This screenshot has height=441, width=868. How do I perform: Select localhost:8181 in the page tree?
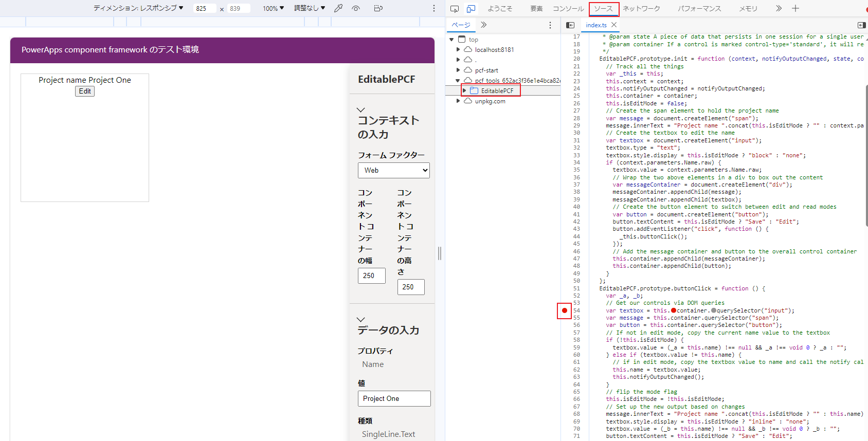point(494,50)
